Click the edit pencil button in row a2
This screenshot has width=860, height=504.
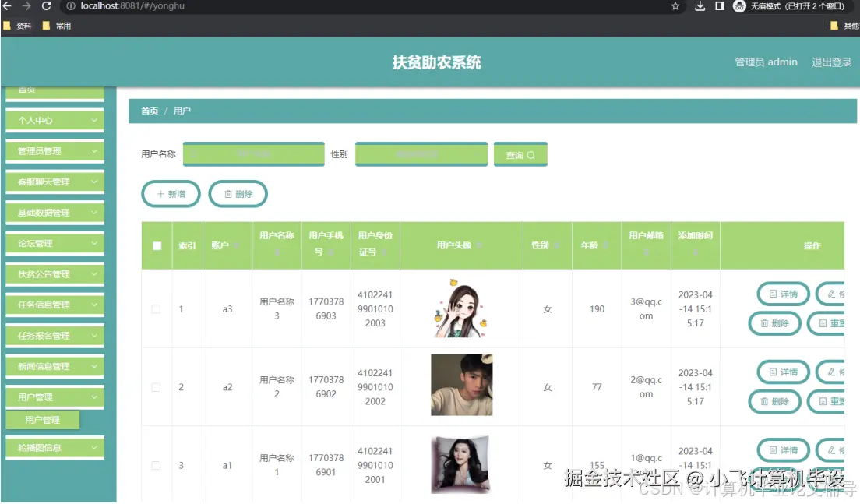(x=830, y=372)
